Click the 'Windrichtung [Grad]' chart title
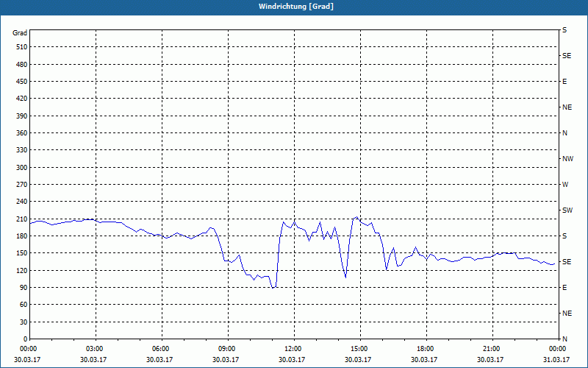 [x=296, y=7]
